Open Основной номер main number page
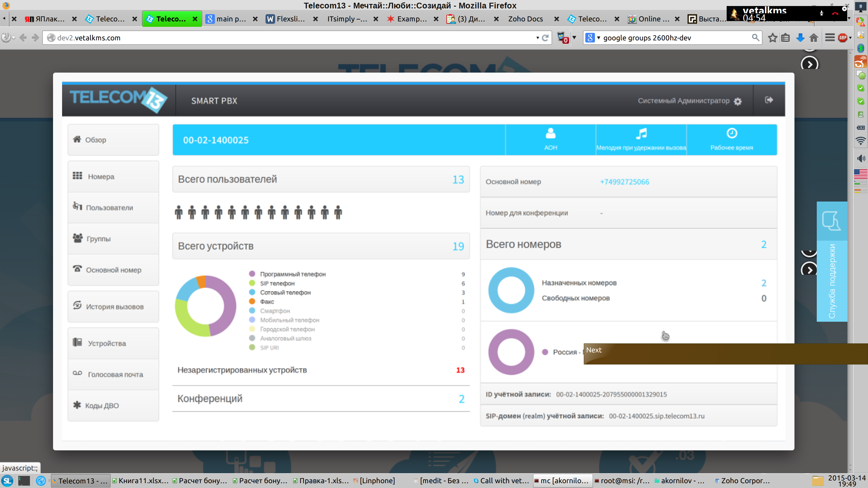Screen dimensions: 868x488 point(113,270)
